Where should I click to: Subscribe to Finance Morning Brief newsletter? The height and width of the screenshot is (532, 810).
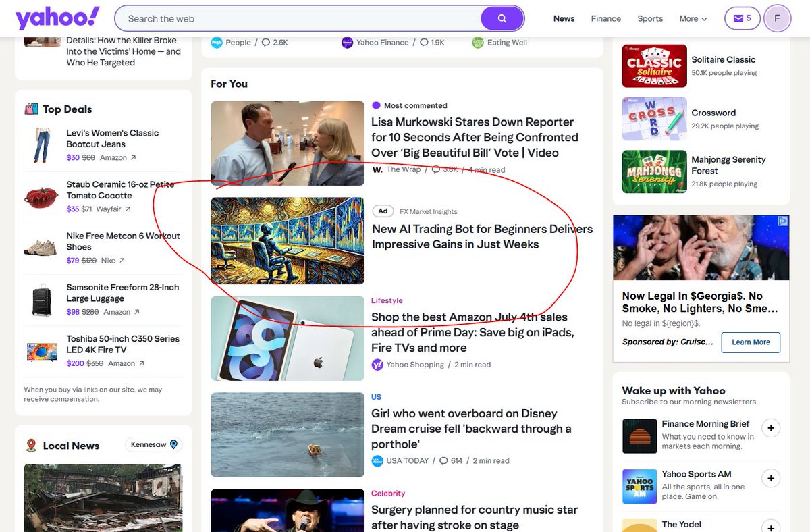coord(771,428)
